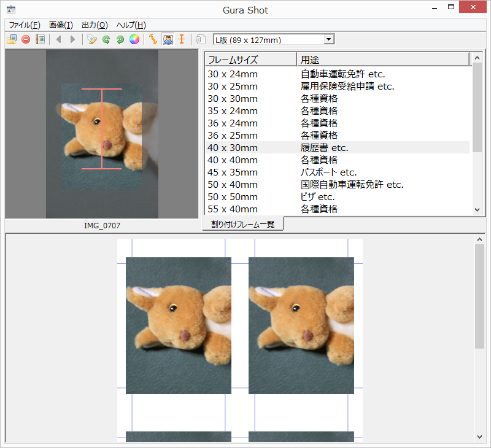Open an image file using the folder icon
This screenshot has height=448, width=491.
11,39
